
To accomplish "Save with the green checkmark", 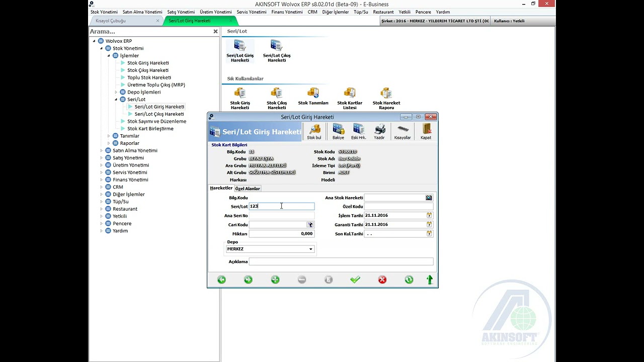I will point(355,280).
